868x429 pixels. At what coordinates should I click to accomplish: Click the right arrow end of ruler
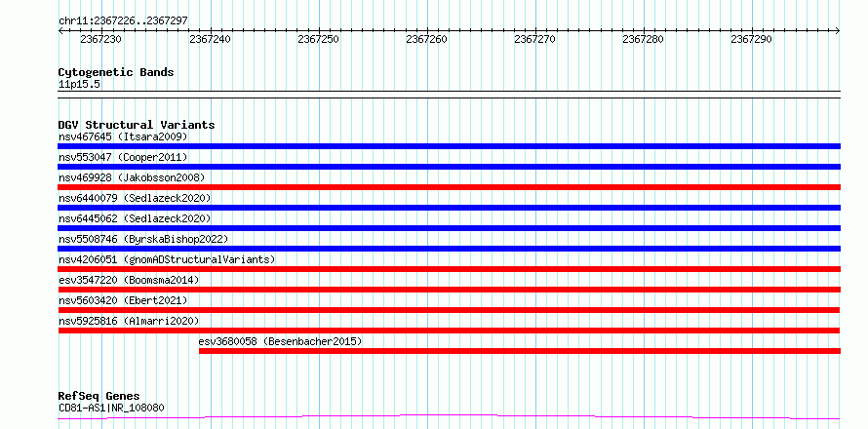click(x=838, y=30)
